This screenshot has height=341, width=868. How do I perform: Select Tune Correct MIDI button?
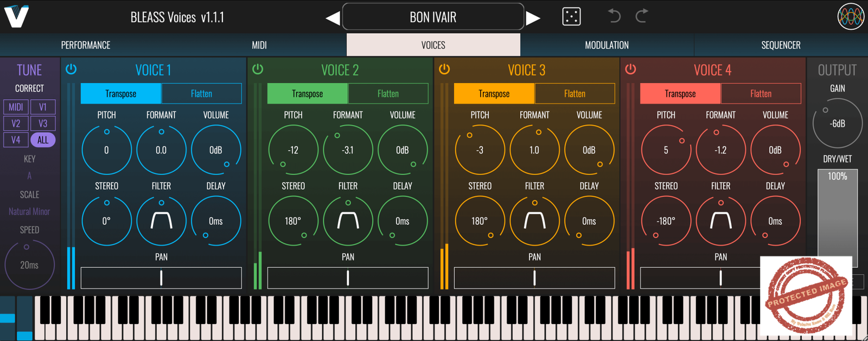(16, 107)
